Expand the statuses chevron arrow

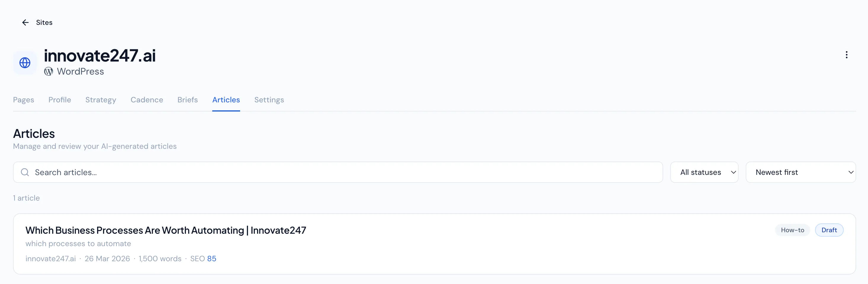pyautogui.click(x=733, y=172)
